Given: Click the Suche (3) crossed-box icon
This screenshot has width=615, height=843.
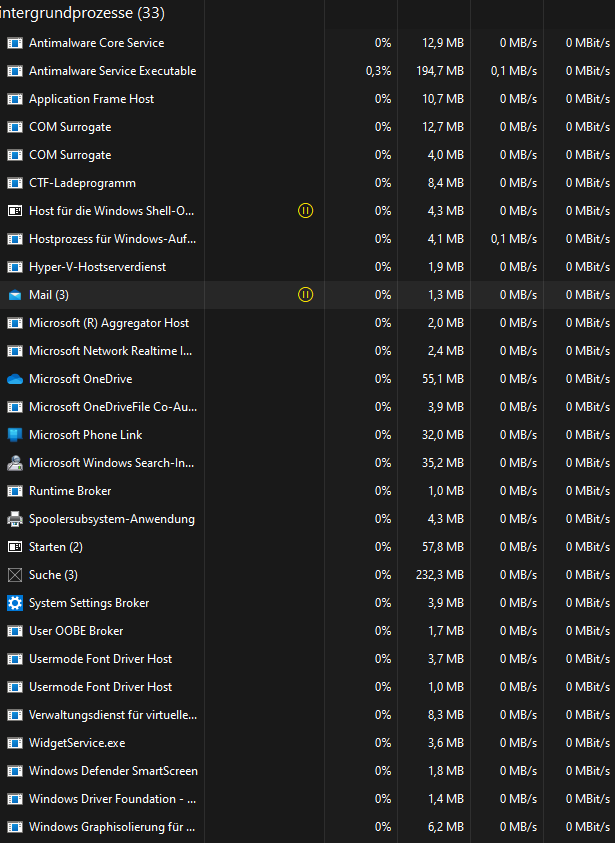Looking at the screenshot, I should [x=15, y=575].
